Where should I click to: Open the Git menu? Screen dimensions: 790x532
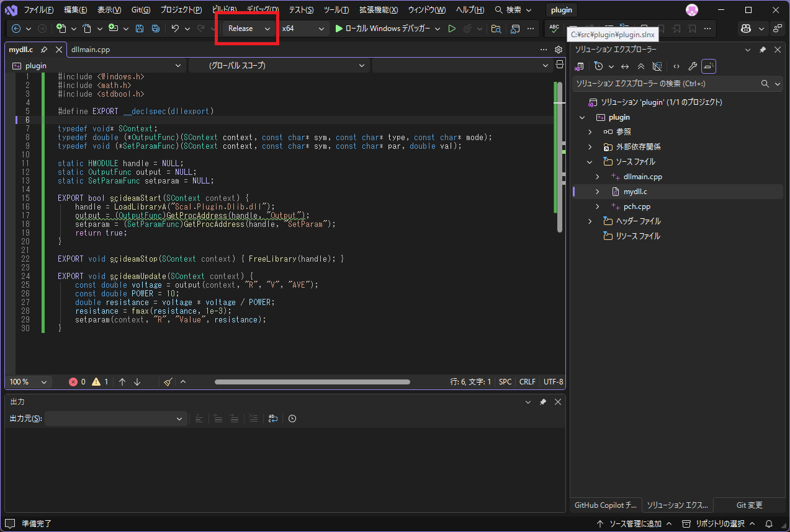(141, 10)
